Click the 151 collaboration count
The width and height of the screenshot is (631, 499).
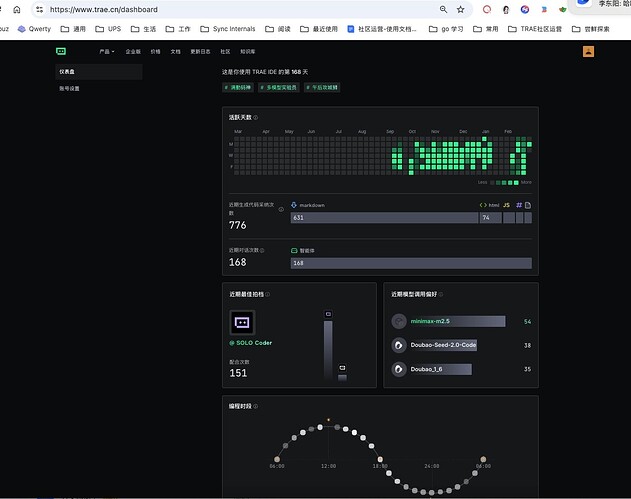[x=238, y=373]
